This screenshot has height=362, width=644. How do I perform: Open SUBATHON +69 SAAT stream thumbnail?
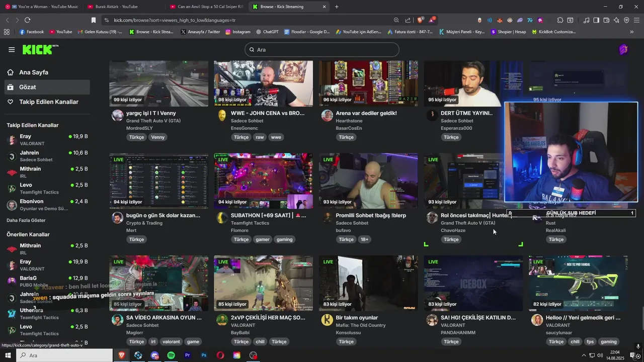click(263, 181)
